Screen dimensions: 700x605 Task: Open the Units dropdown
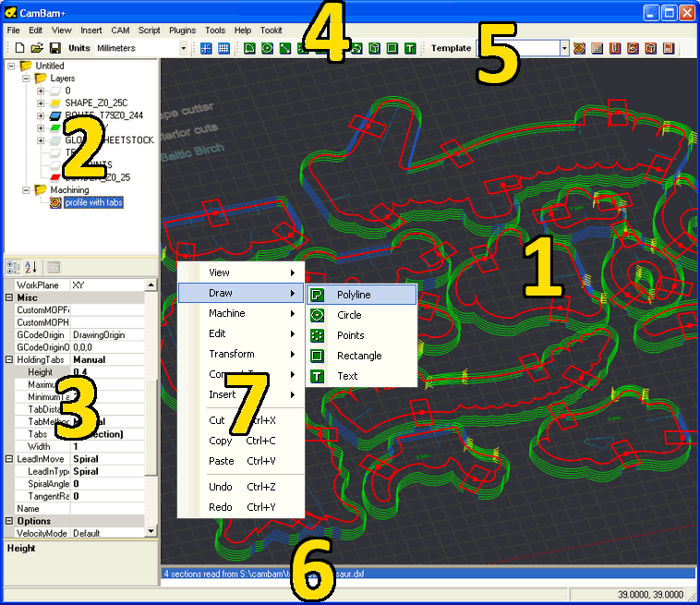click(x=183, y=48)
